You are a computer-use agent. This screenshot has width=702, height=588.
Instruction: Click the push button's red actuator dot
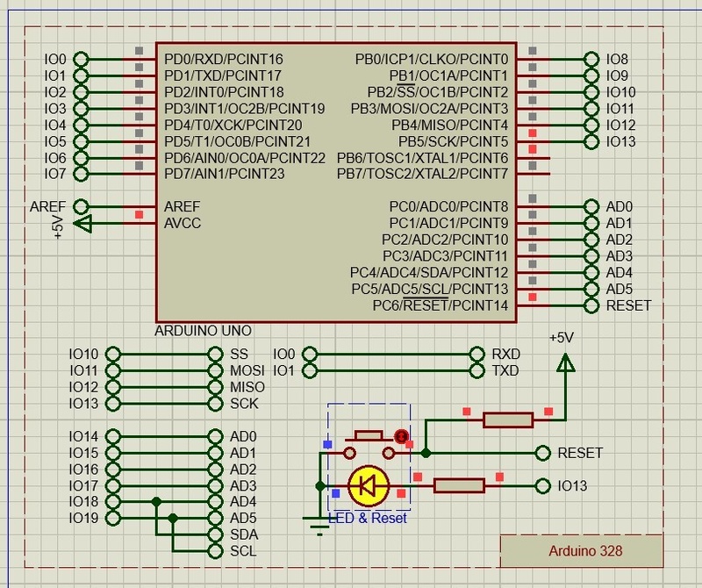[401, 436]
